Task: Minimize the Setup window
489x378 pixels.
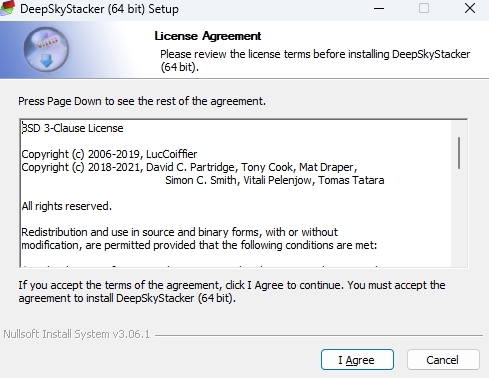Action: tap(379, 8)
